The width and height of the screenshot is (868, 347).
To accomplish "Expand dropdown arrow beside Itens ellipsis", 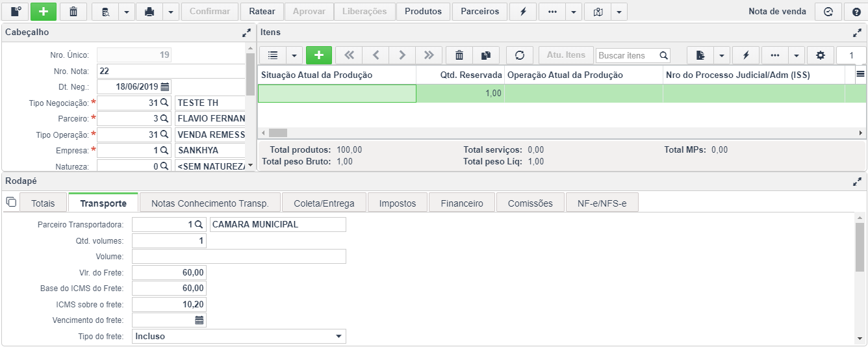I will 797,55.
